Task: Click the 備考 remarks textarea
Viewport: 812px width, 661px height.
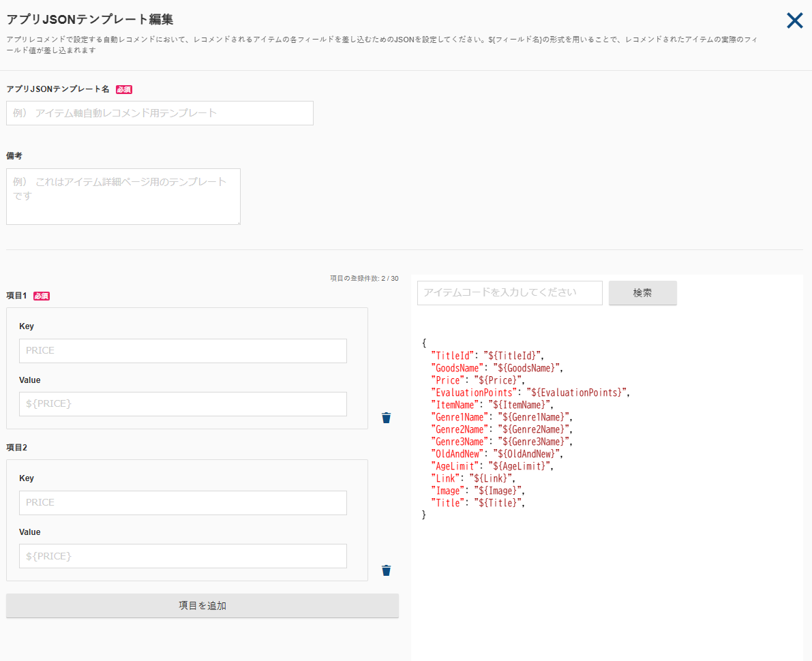Action: pos(123,196)
